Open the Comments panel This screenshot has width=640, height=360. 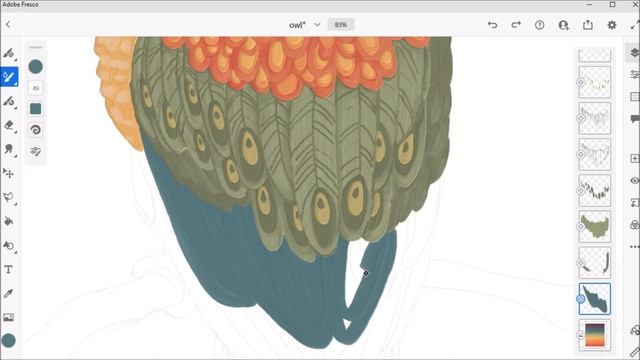634,119
